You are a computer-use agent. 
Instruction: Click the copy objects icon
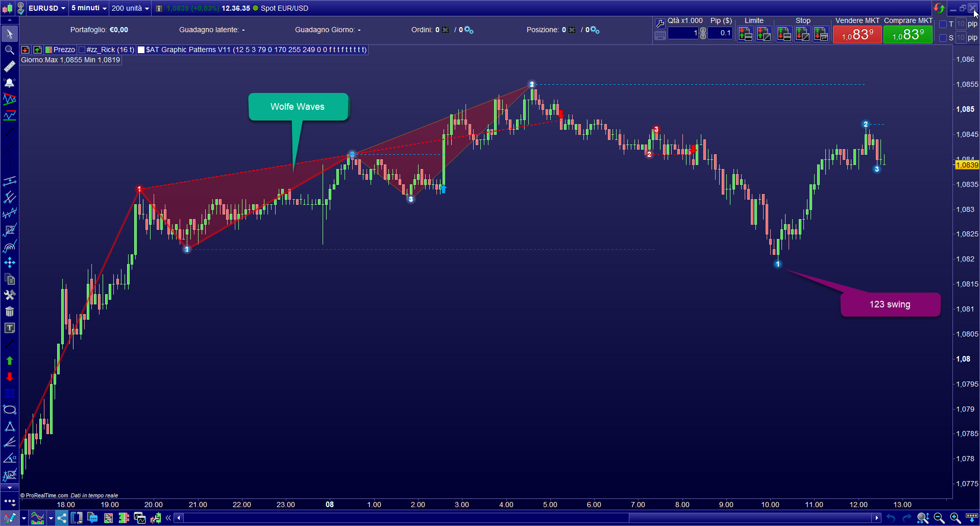point(9,279)
